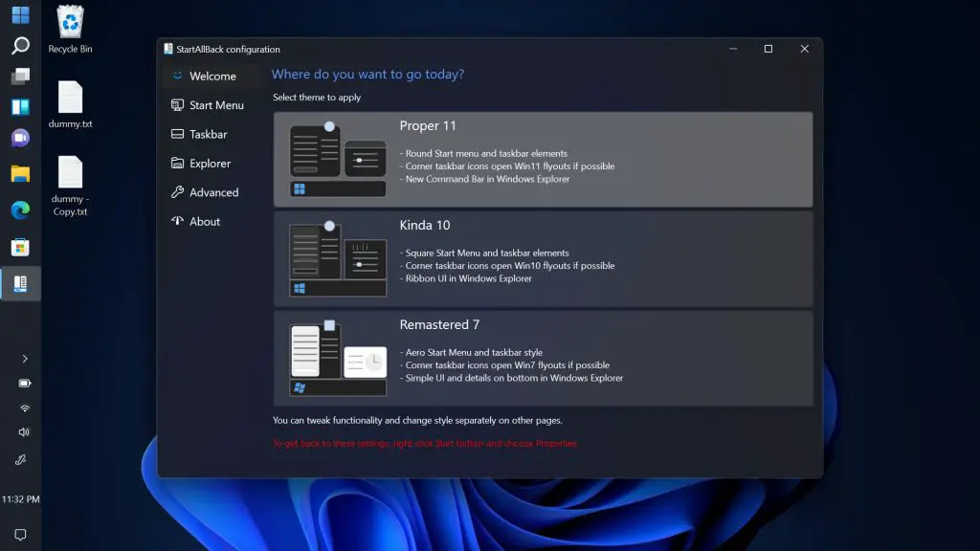Open Widgets icon on the taskbar
980x551 pixels.
pos(20,107)
